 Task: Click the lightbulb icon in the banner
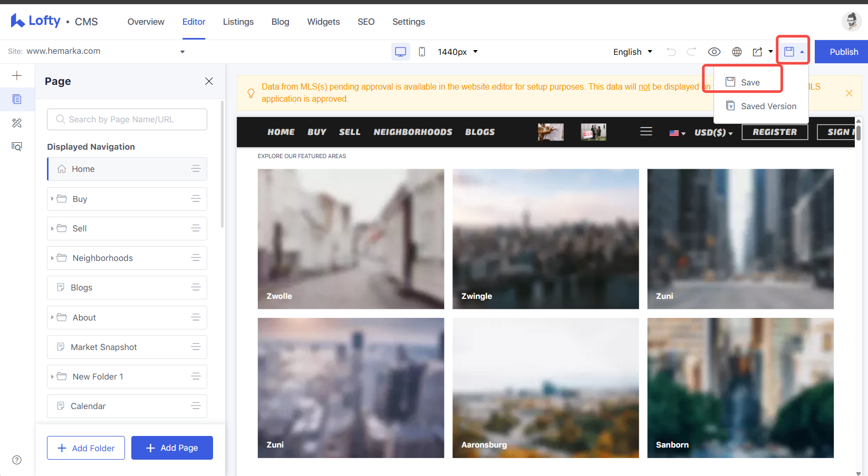[x=251, y=93]
